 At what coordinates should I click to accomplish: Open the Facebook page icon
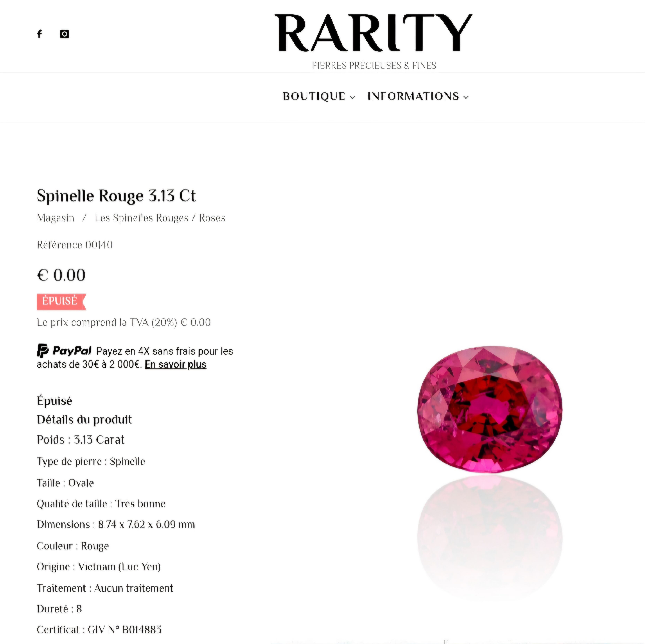(39, 34)
